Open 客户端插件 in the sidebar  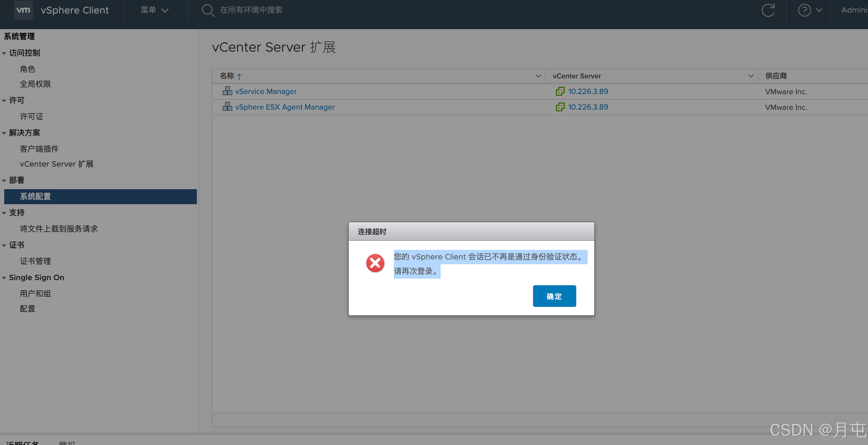coord(39,149)
